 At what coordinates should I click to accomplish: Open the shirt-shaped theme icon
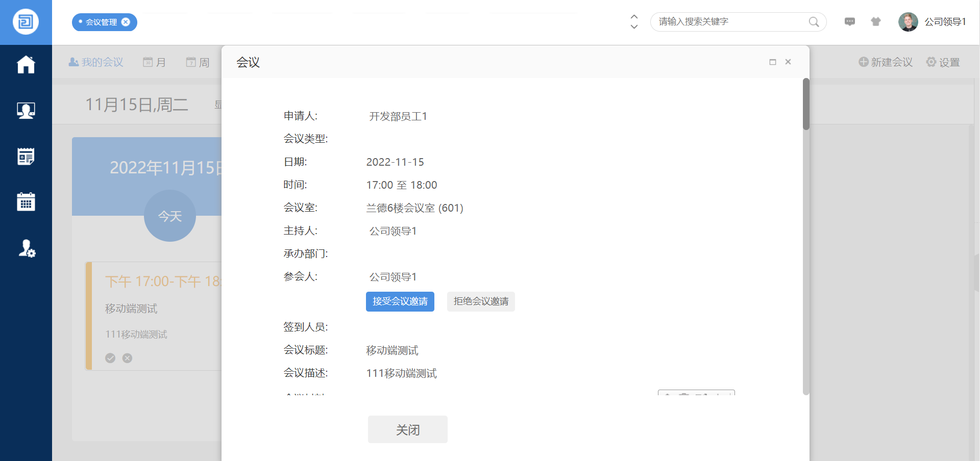tap(876, 21)
